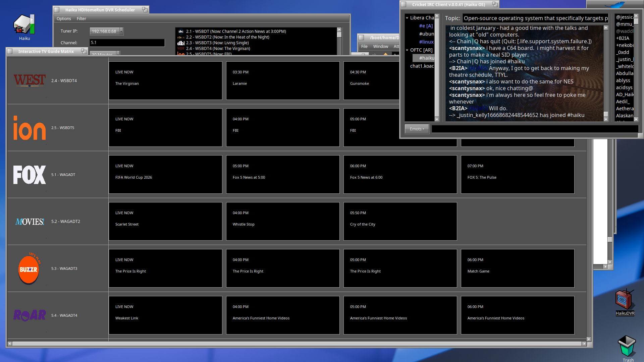
Task: Zoom the DVR Scheduler window via its tab button
Action: click(145, 10)
